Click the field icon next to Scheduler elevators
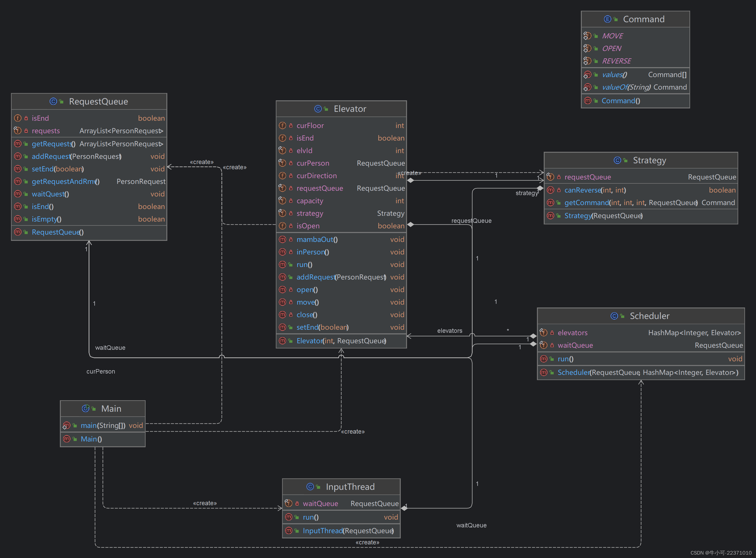The image size is (756, 558). tap(543, 333)
